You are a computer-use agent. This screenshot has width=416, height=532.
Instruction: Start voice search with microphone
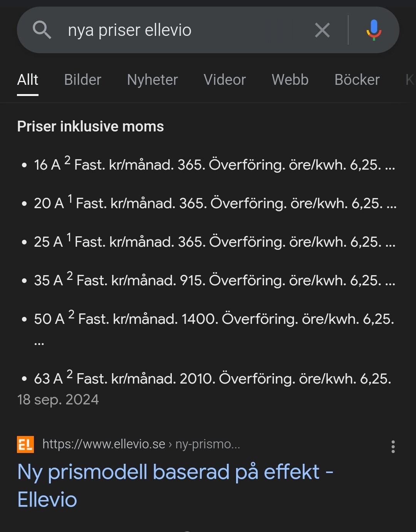pyautogui.click(x=374, y=30)
